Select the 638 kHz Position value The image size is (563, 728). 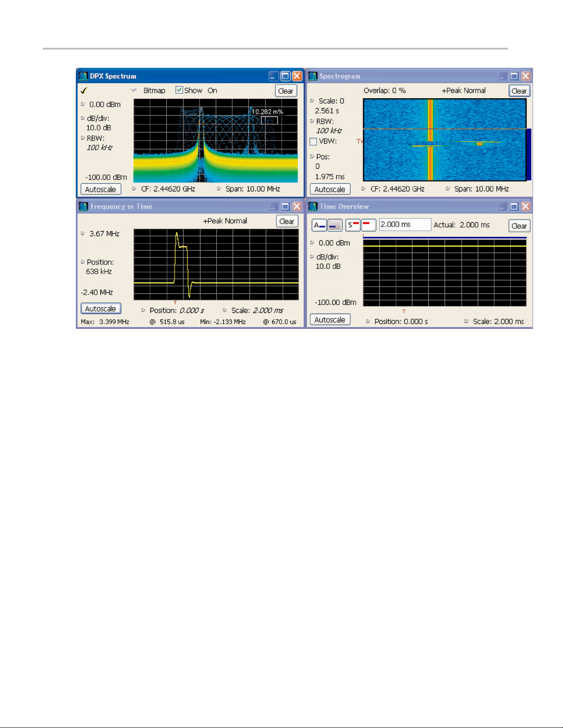(x=99, y=271)
